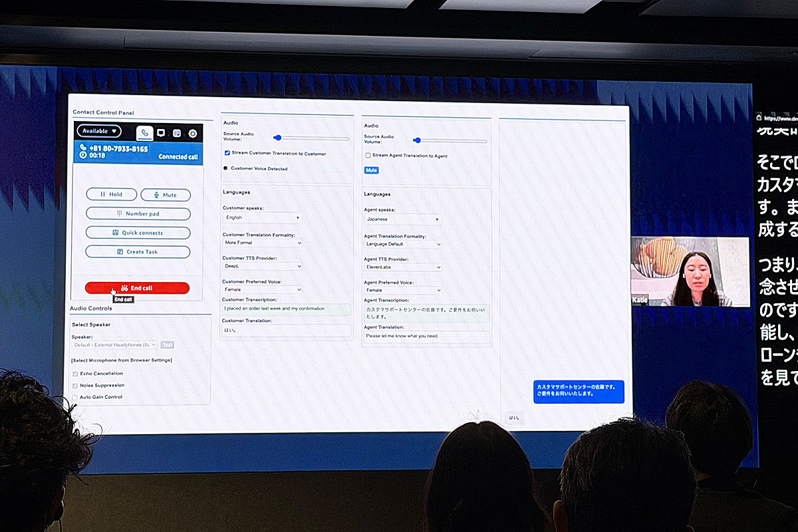Image resolution: width=798 pixels, height=532 pixels.
Task: Click the red End call button
Action: (x=137, y=288)
